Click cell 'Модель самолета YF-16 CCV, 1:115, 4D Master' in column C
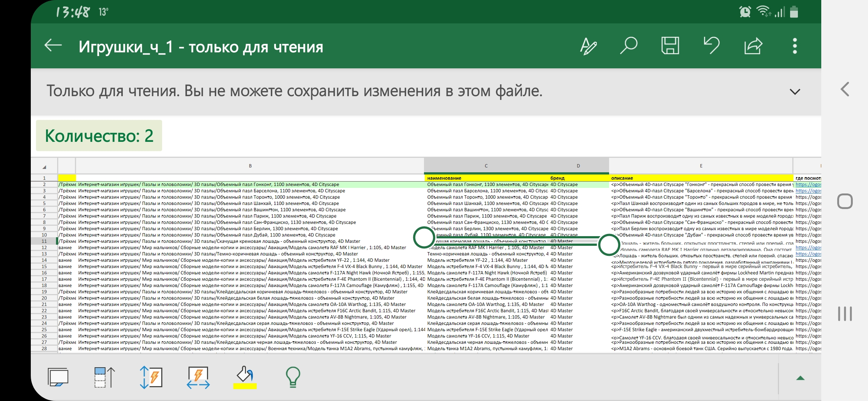The width and height of the screenshot is (868, 401). point(486,336)
